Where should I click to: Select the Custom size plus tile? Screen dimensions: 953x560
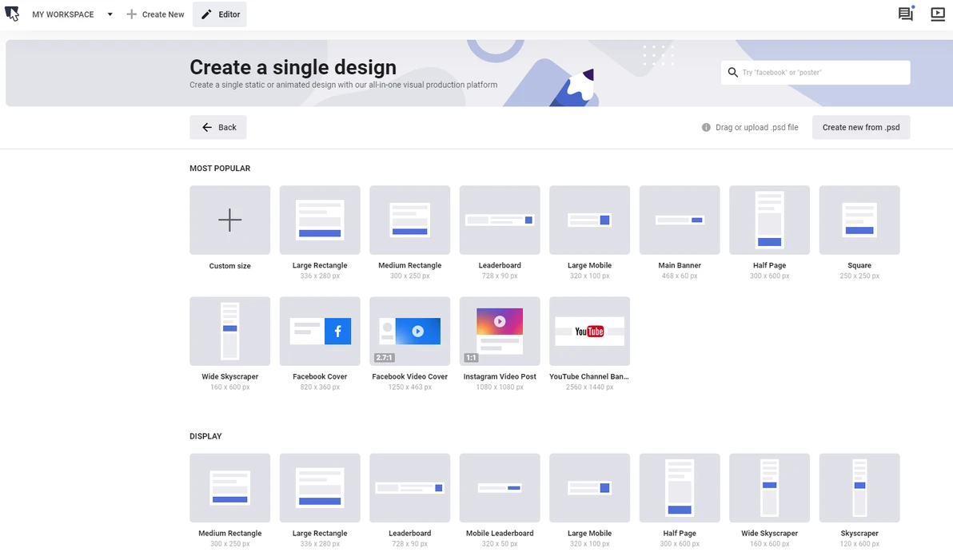229,220
